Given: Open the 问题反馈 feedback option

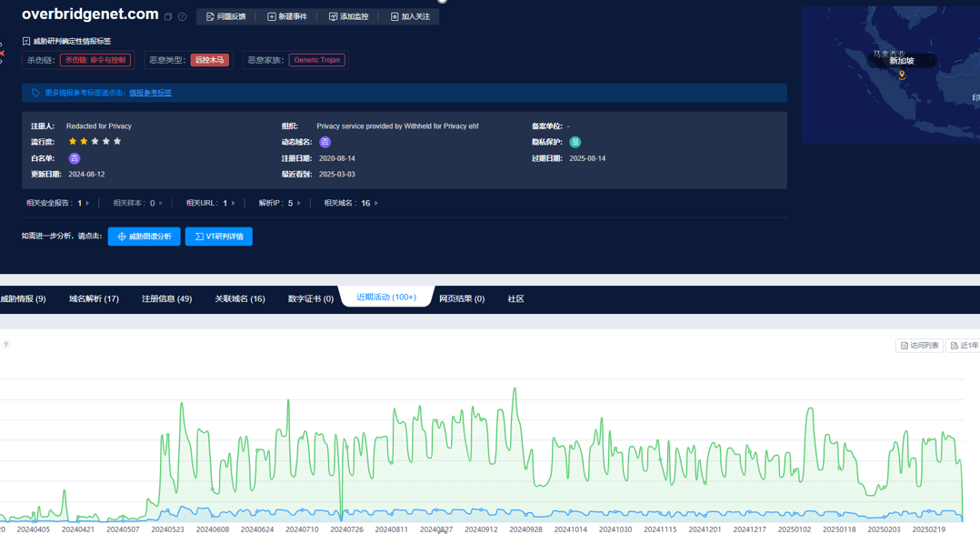Looking at the screenshot, I should click(x=225, y=16).
